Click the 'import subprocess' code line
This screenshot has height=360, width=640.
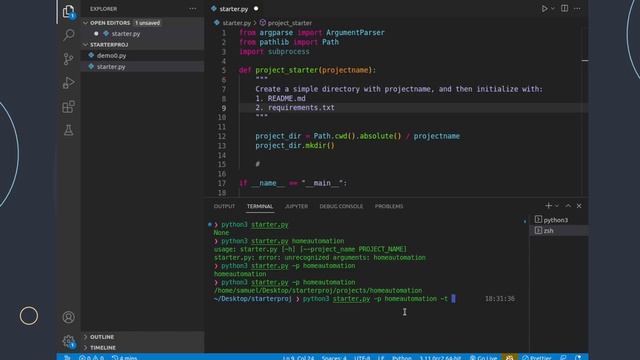coord(274,52)
